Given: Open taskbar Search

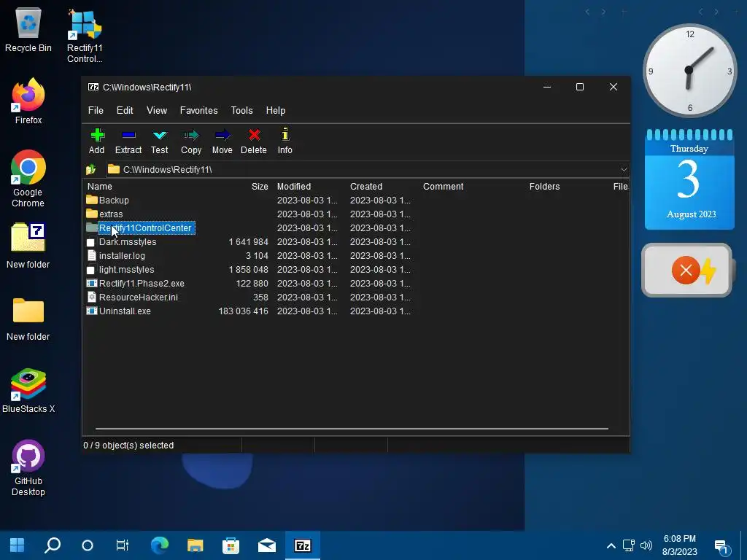Looking at the screenshot, I should [53, 545].
